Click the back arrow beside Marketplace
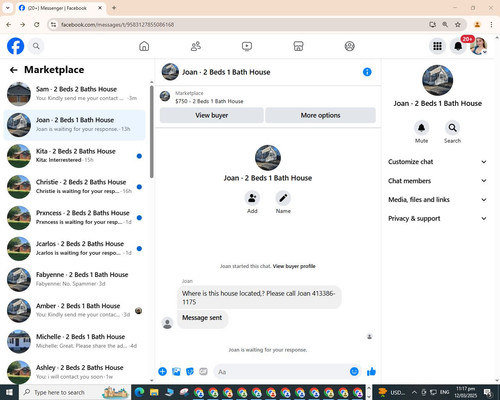The height and width of the screenshot is (400, 500). pyautogui.click(x=14, y=70)
